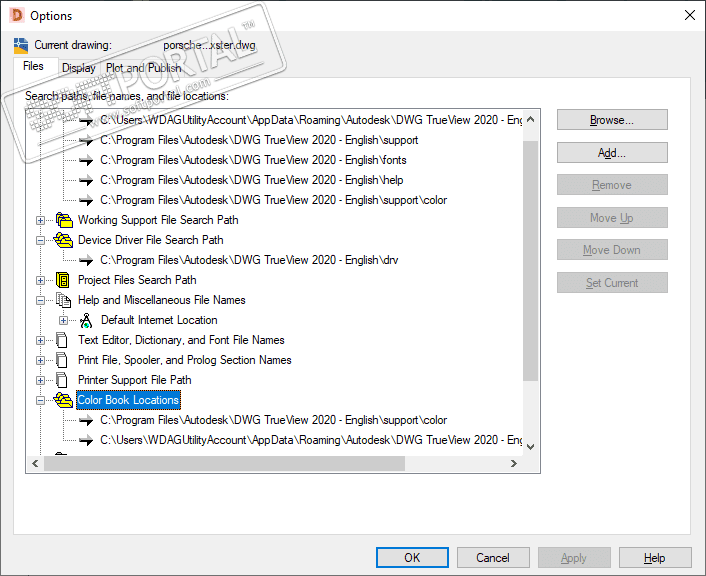This screenshot has width=706, height=576.
Task: Click the arrow icon beside the English\drv path
Action: 86,260
